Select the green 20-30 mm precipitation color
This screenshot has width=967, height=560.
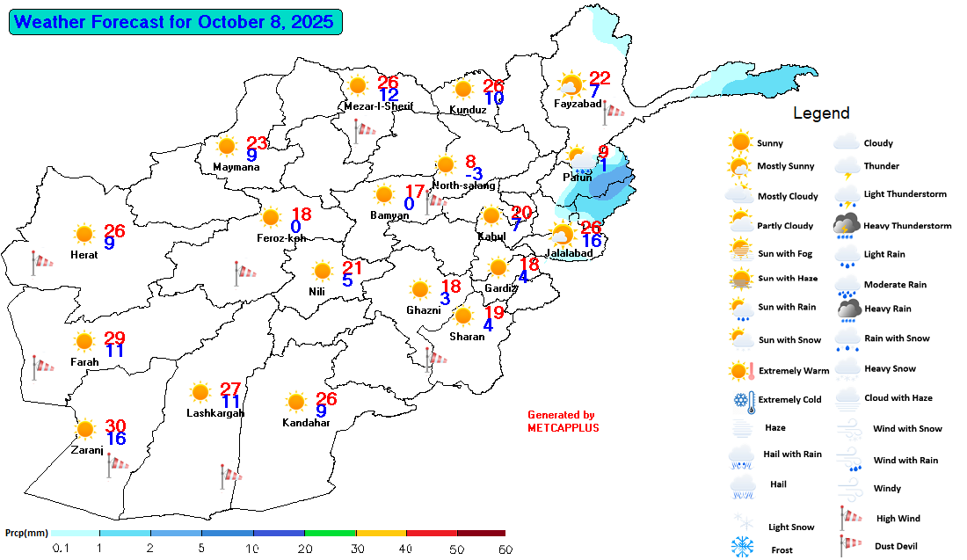point(330,533)
